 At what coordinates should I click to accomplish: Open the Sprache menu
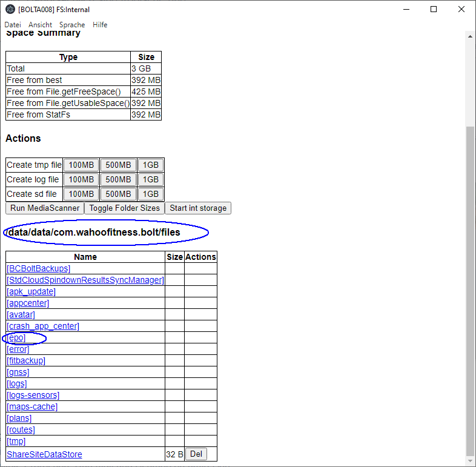tap(72, 25)
